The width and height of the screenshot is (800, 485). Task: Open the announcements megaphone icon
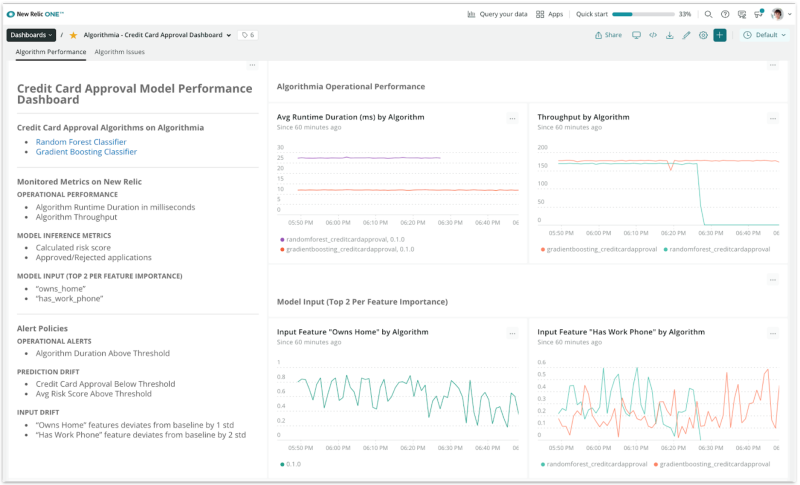click(759, 14)
